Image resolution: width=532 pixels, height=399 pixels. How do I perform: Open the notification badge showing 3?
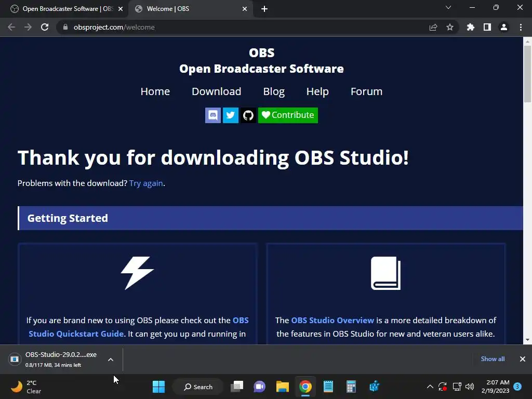point(517,387)
